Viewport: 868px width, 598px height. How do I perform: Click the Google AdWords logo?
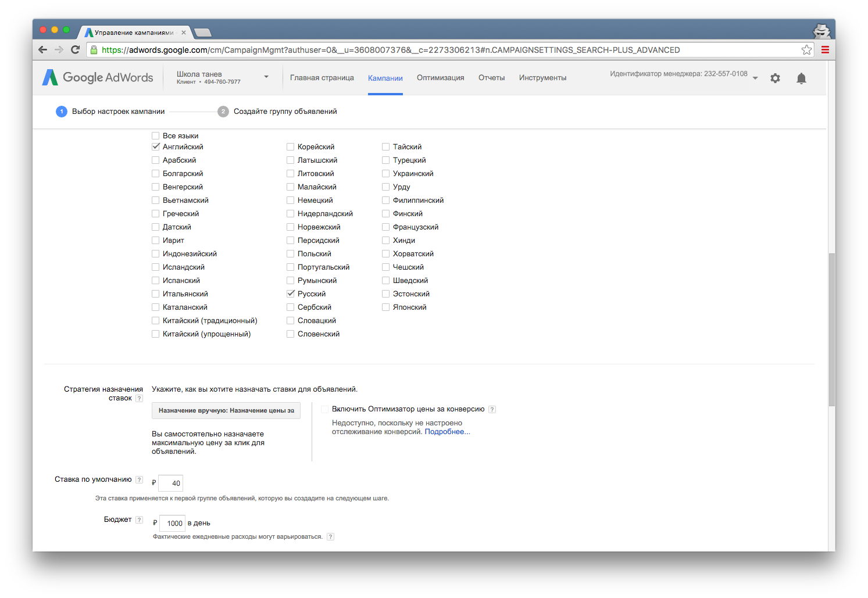pyautogui.click(x=98, y=78)
